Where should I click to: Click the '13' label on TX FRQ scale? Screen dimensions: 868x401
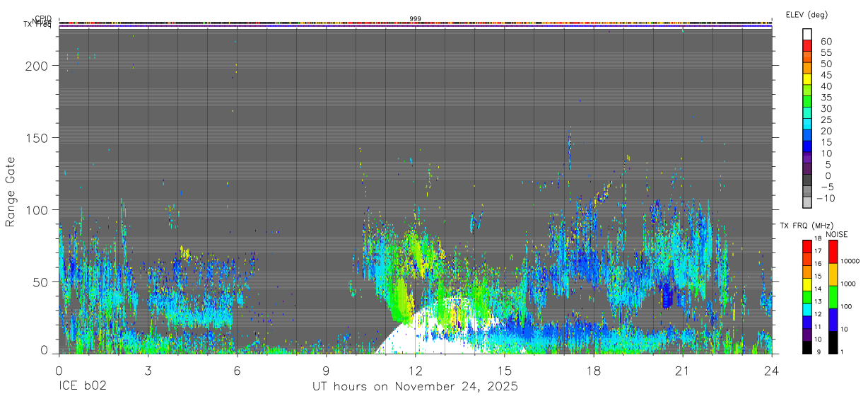tap(817, 302)
